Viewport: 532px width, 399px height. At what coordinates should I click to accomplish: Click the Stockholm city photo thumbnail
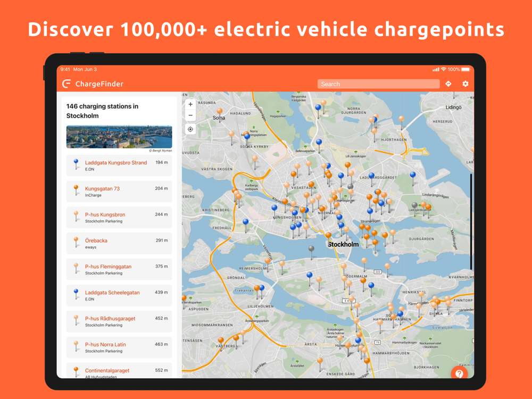tap(119, 137)
